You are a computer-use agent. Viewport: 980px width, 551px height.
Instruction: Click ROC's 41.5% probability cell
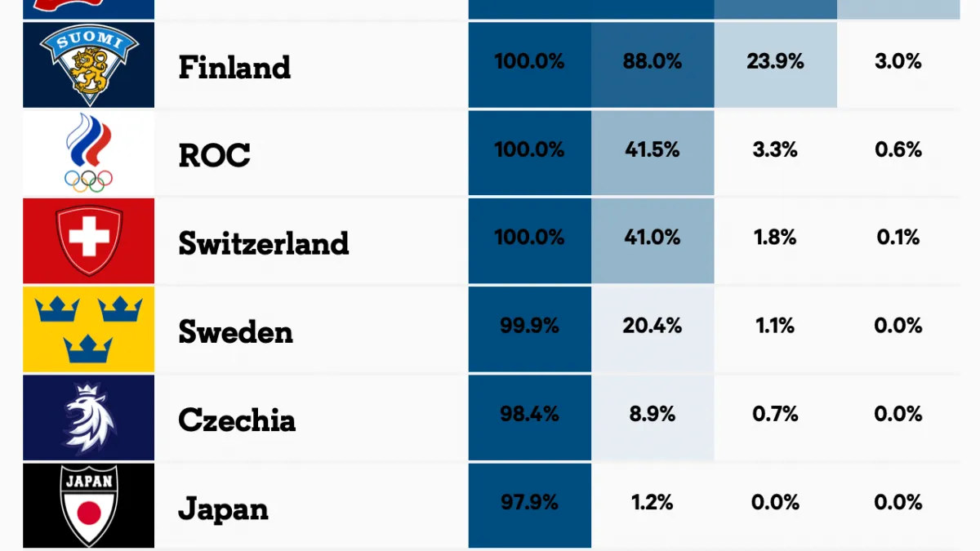pos(653,149)
